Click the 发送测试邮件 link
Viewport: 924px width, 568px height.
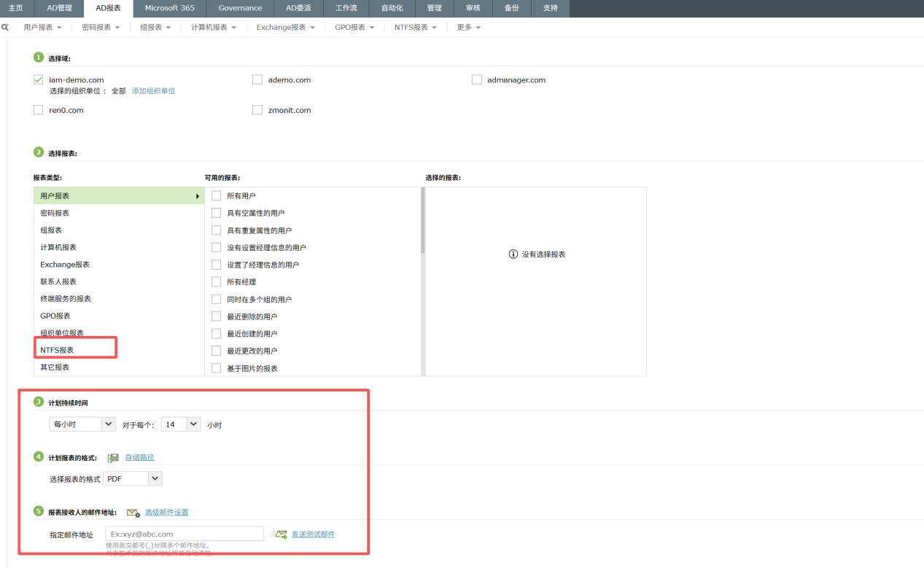314,534
